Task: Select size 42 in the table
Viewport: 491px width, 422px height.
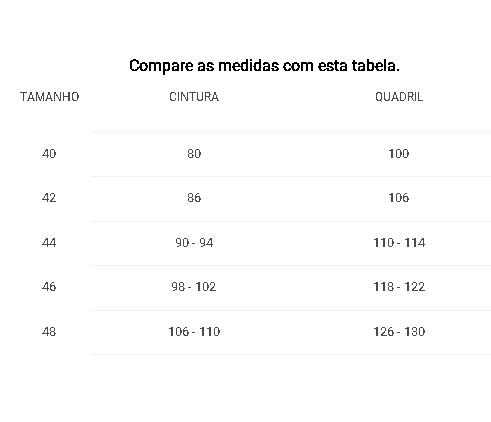Action: (49, 198)
